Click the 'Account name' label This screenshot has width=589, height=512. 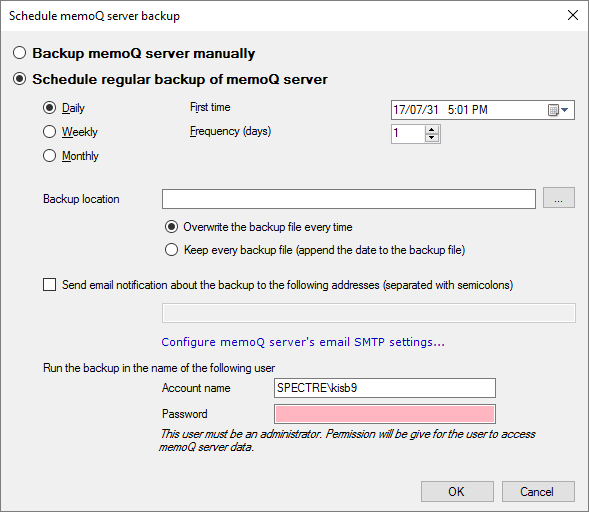pos(196,388)
